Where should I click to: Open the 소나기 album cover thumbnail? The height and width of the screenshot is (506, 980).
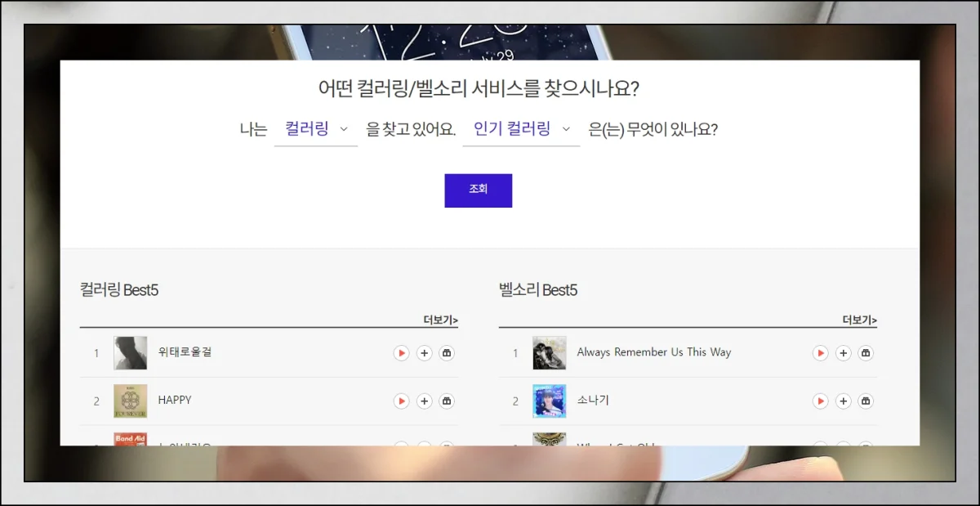549,401
